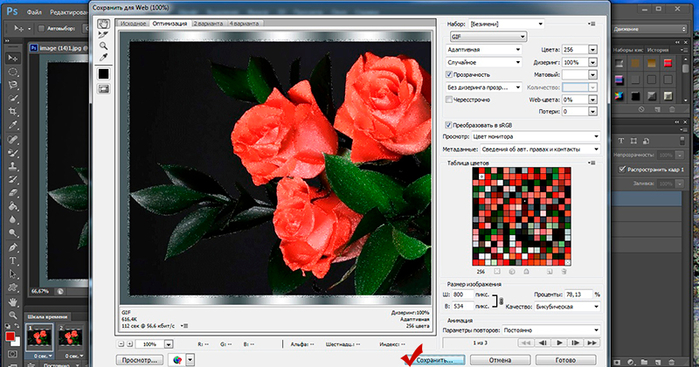
Task: Click the Отмена button
Action: click(x=500, y=360)
